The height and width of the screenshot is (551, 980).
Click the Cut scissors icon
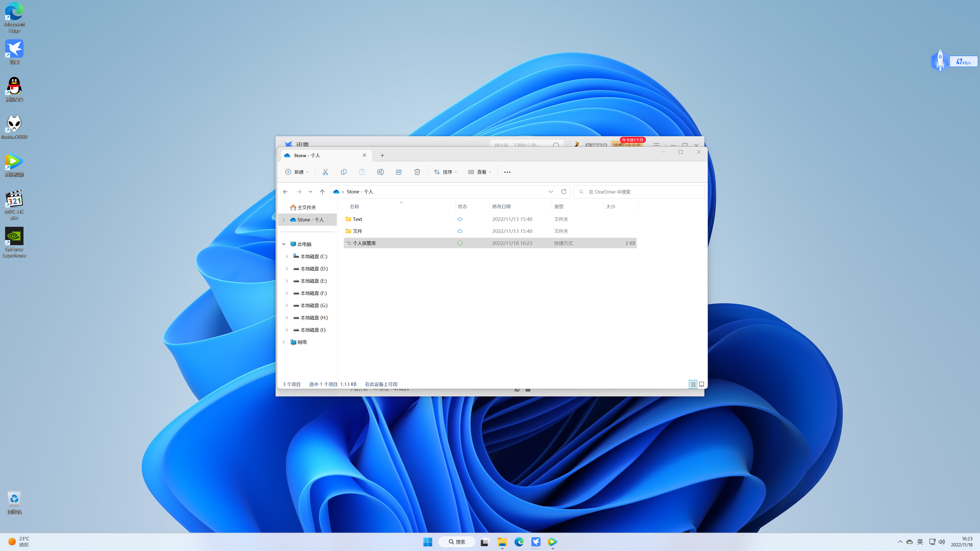[x=325, y=172]
